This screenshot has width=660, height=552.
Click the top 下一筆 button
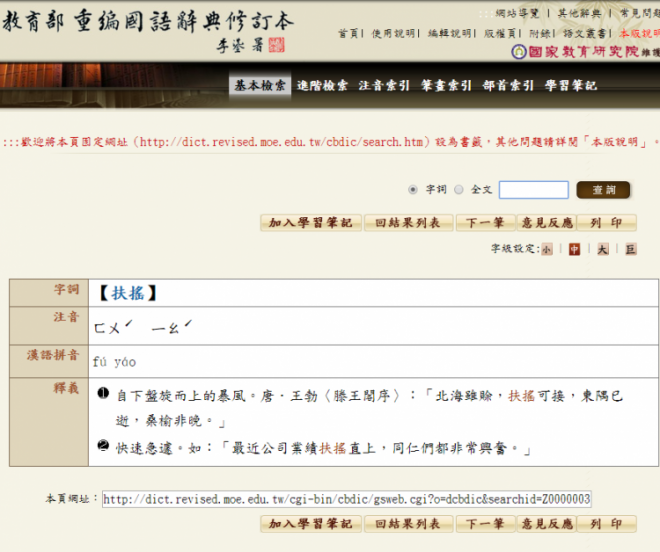click(485, 223)
